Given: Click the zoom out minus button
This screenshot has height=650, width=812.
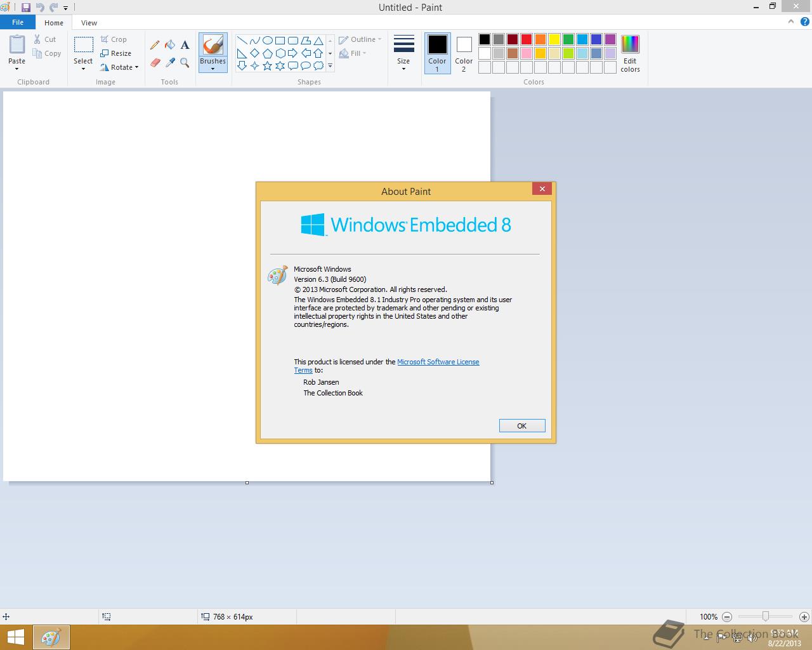Looking at the screenshot, I should click(x=727, y=616).
